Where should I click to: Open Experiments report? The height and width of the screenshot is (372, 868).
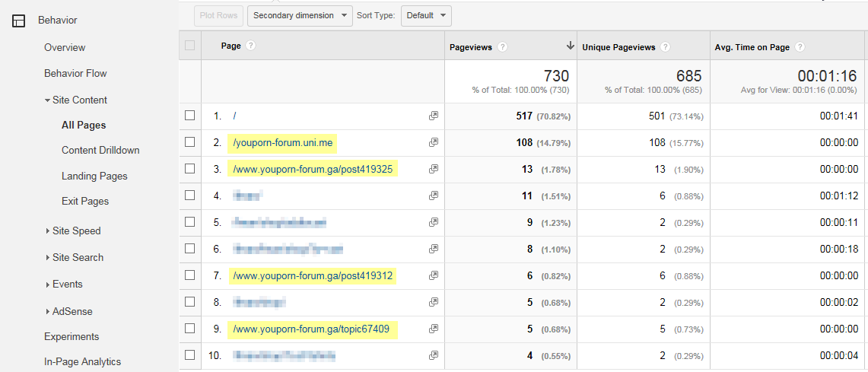click(72, 336)
